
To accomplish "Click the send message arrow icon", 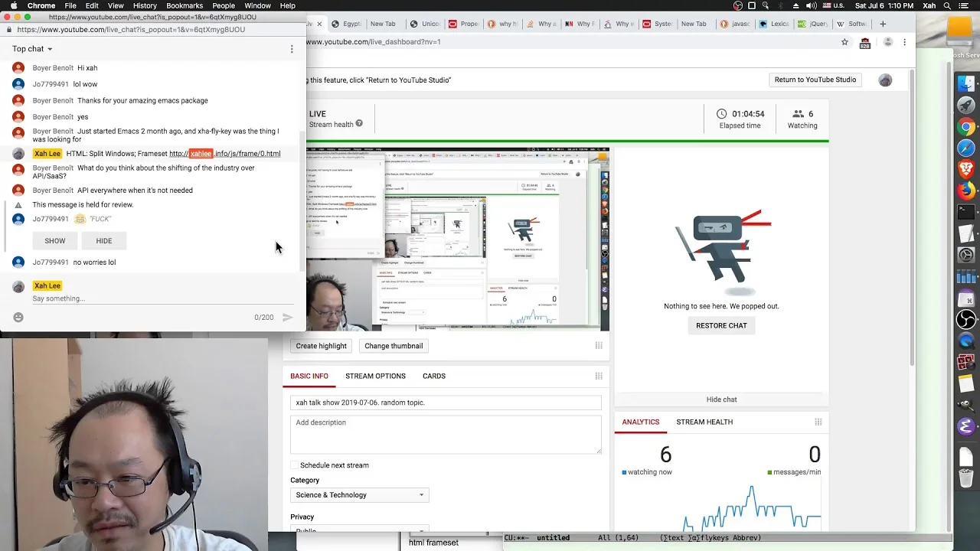I will point(287,317).
